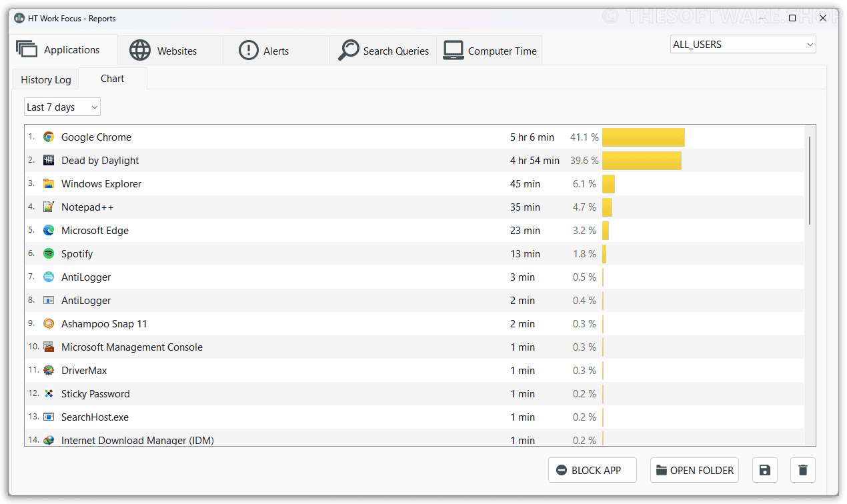
Task: Show the History Log tab
Action: [x=45, y=80]
